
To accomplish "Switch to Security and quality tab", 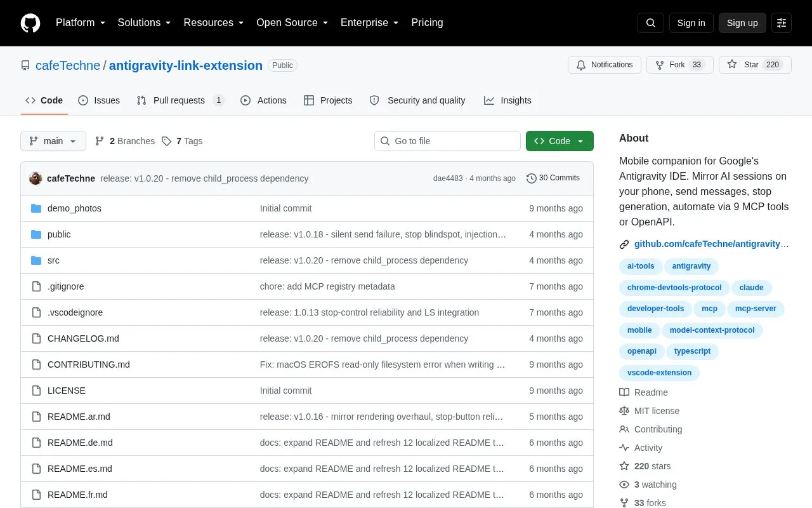I will tap(417, 100).
